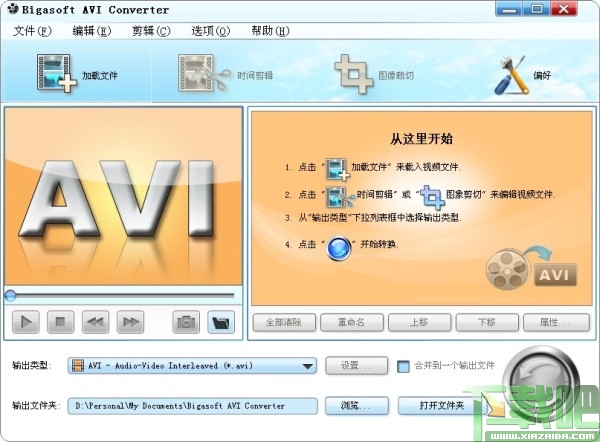Image resolution: width=600 pixels, height=442 pixels.
Task: Click the Play button in the preview
Action: coord(26,322)
